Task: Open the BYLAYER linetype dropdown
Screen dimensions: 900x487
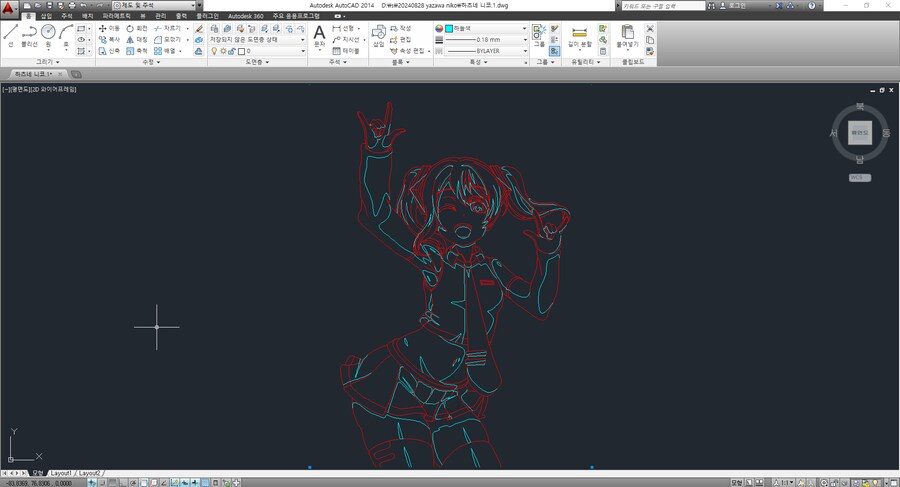Action: pyautogui.click(x=486, y=51)
